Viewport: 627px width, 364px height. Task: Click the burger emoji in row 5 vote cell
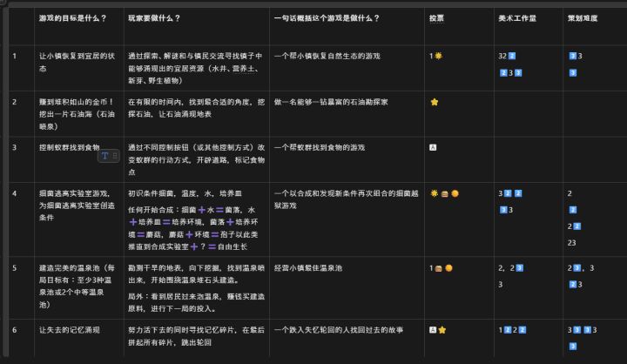click(439, 268)
